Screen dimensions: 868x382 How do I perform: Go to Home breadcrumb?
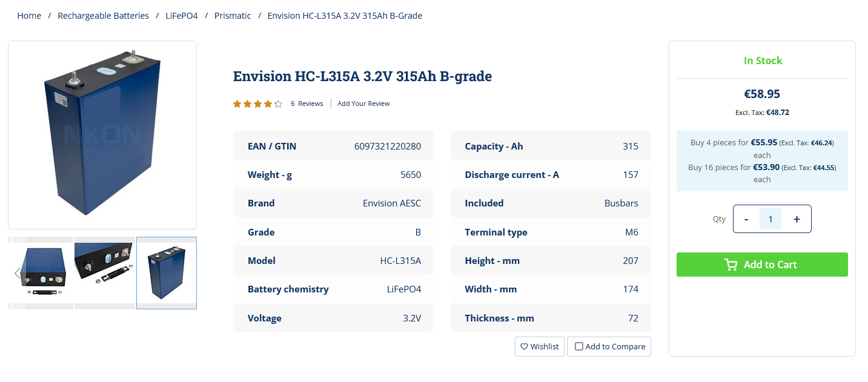tap(29, 16)
